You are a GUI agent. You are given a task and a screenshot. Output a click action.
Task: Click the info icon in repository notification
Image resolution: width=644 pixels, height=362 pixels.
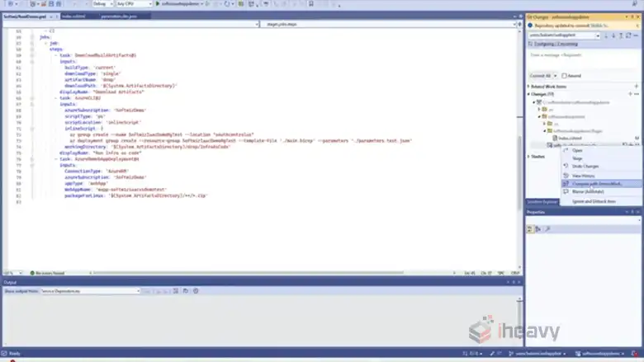point(530,26)
